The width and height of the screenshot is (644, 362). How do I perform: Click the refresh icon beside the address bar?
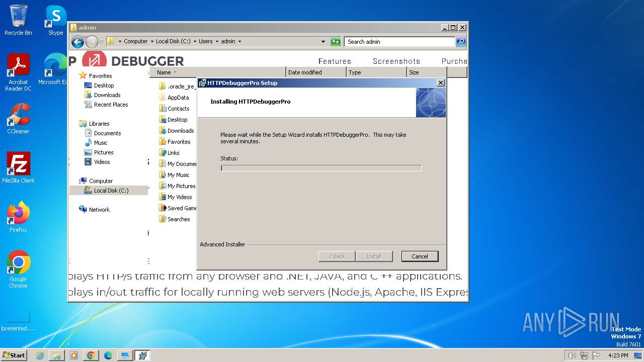coord(336,42)
